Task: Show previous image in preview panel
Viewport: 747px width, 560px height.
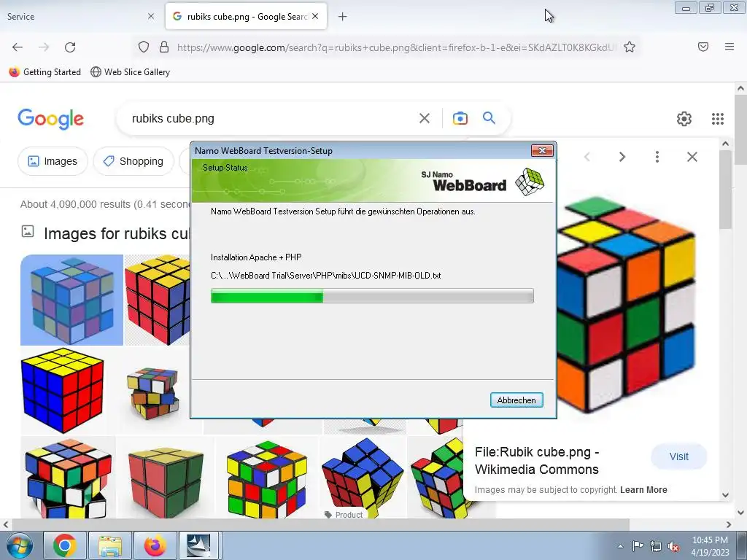Action: pyautogui.click(x=587, y=157)
